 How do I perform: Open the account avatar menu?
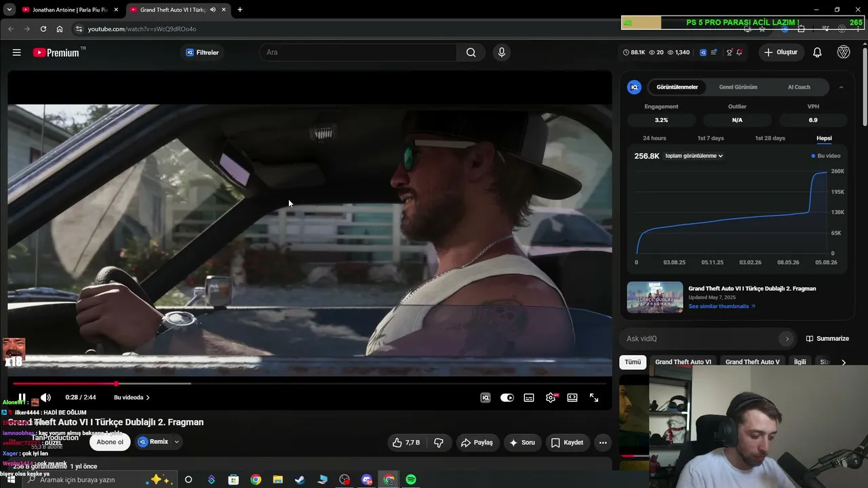[x=844, y=52]
